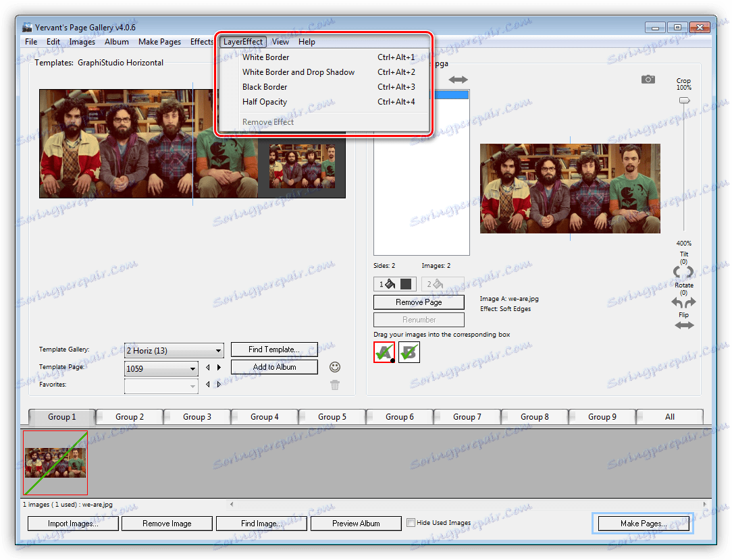Screen dimensions: 732x560
Task: Open the View menu
Action: [280, 42]
